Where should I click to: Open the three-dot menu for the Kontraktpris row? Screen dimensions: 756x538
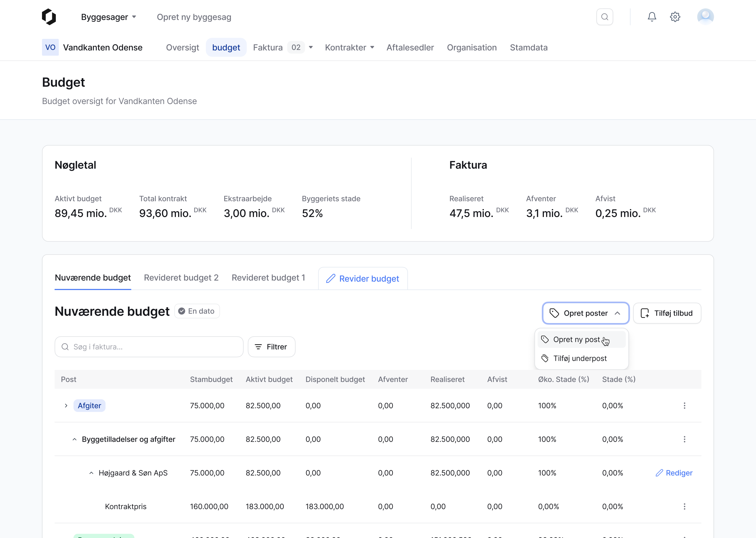pos(684,506)
